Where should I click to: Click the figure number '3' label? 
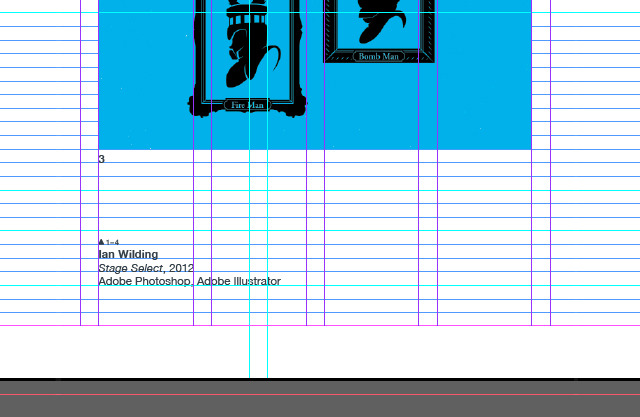click(102, 159)
